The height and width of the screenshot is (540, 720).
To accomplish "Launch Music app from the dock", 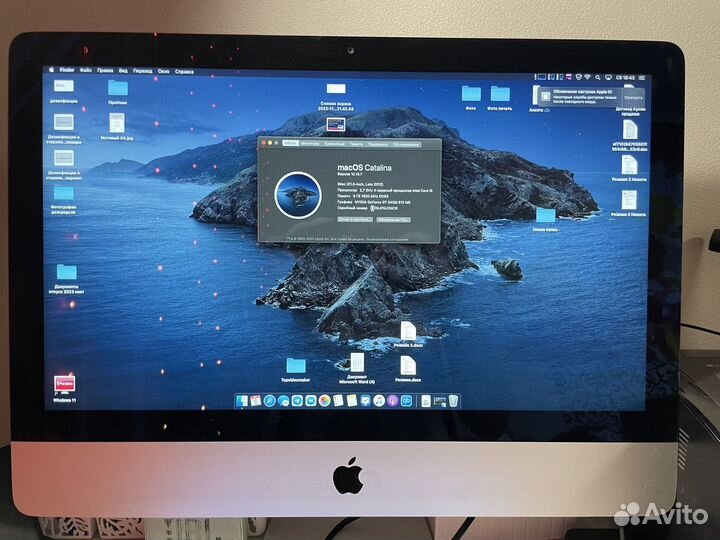I will [x=379, y=401].
